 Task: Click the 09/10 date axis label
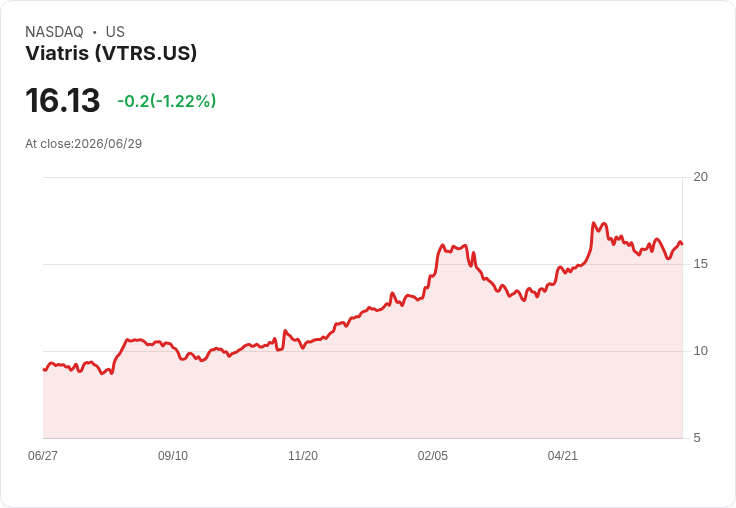click(173, 455)
